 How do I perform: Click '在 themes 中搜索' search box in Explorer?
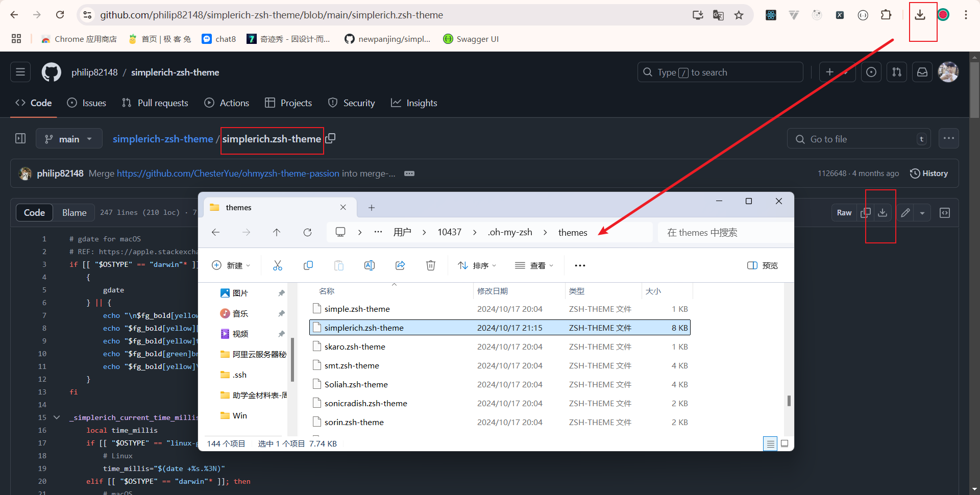pyautogui.click(x=725, y=232)
